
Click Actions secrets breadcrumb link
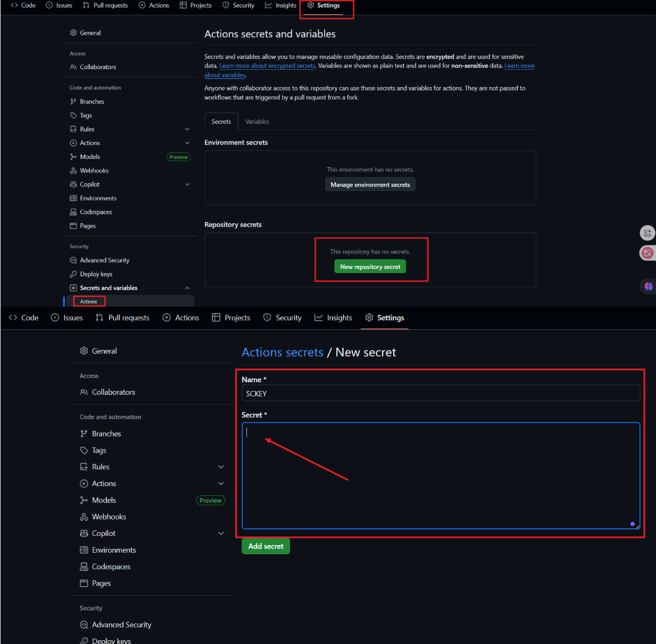point(283,352)
